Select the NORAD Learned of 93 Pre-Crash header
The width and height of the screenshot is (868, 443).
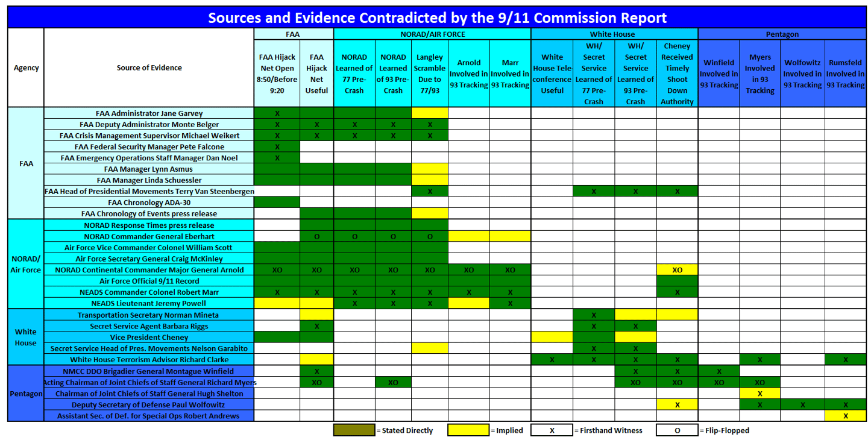393,74
